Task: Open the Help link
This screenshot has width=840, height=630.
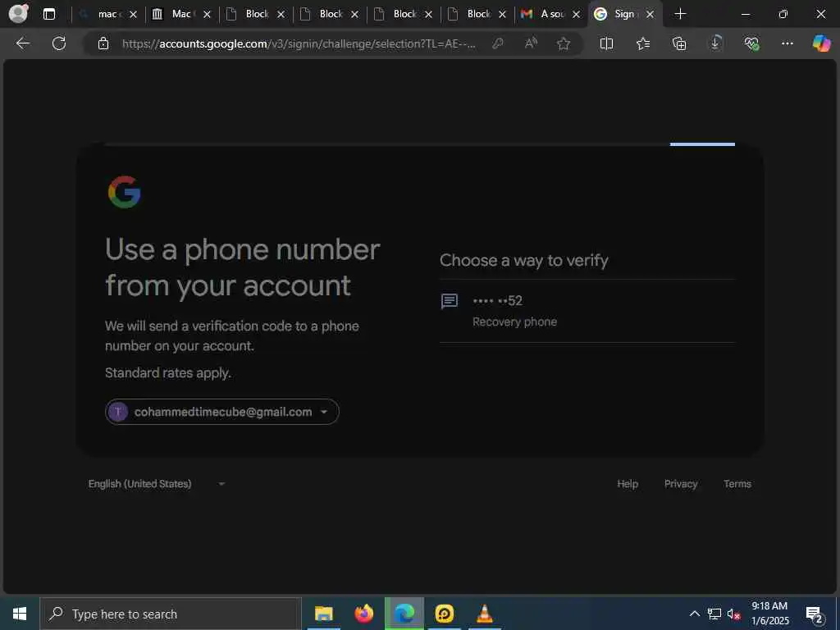Action: [628, 484]
